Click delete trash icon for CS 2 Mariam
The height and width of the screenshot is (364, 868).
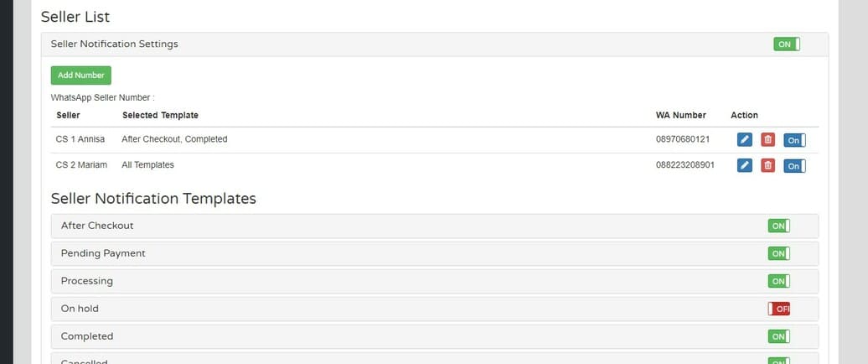tap(767, 166)
